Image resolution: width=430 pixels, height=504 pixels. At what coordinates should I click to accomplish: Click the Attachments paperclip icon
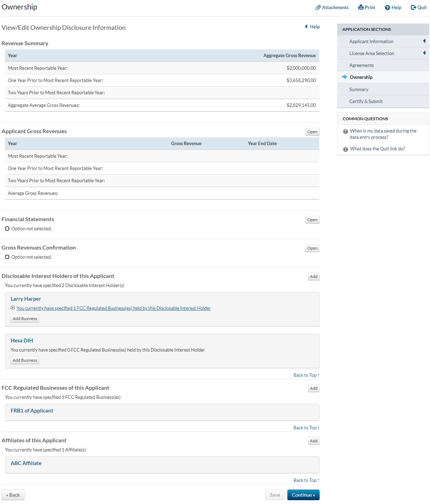point(318,7)
